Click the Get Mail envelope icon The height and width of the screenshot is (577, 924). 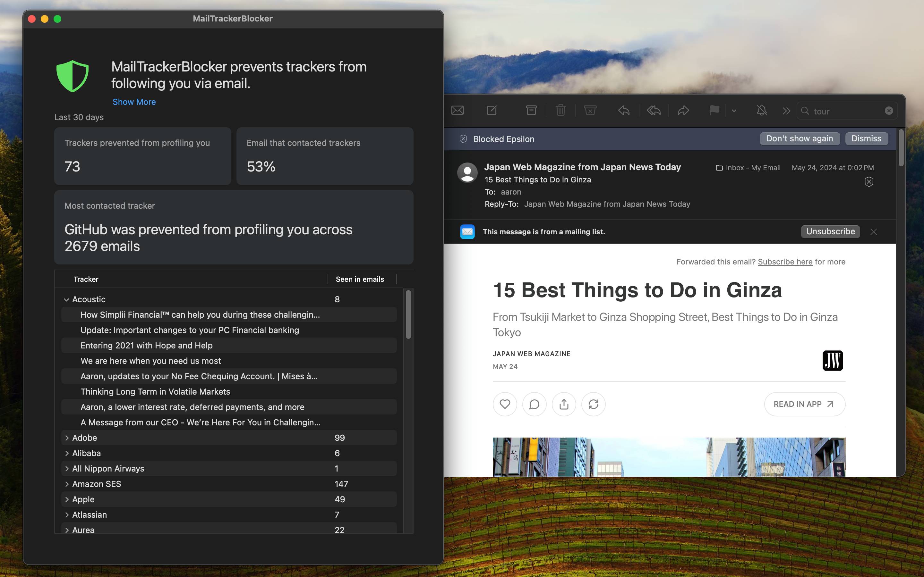point(457,111)
